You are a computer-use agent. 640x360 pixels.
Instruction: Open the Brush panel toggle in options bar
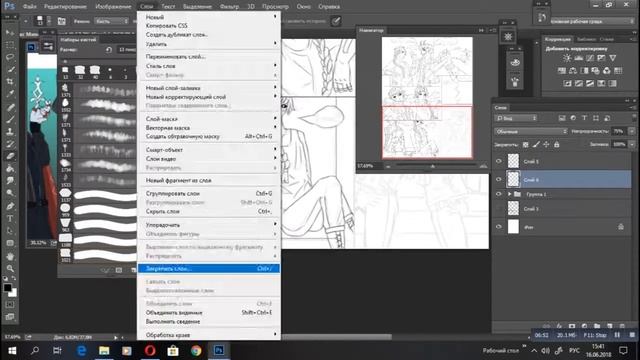point(62,21)
